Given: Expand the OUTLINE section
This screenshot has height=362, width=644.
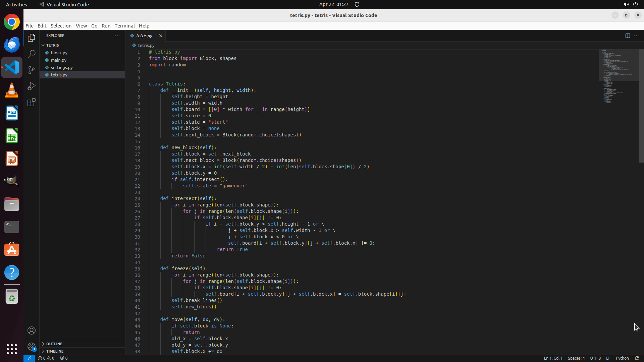Looking at the screenshot, I should (54, 344).
